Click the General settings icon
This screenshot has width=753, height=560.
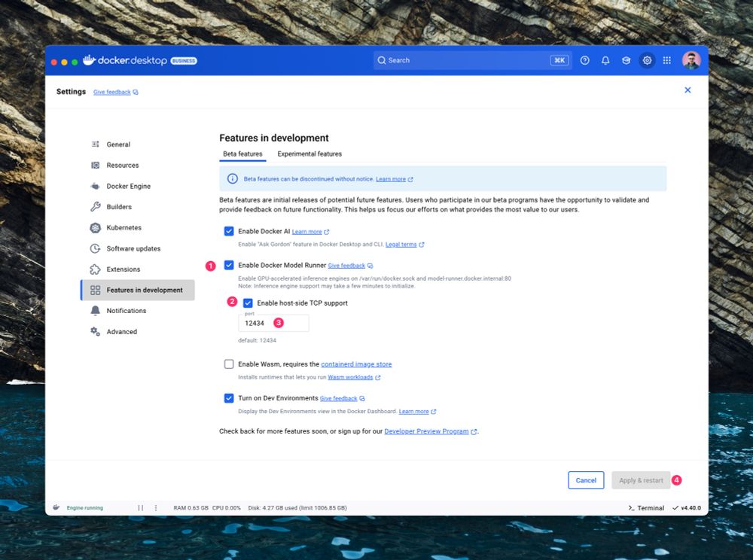[x=96, y=145]
